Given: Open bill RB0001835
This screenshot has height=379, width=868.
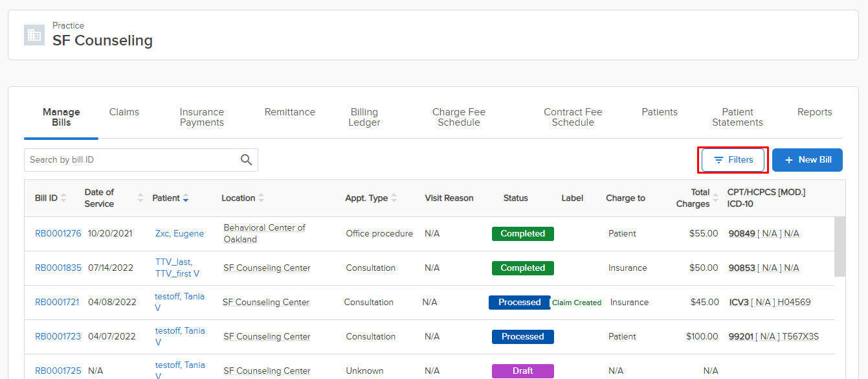Looking at the screenshot, I should point(58,268).
